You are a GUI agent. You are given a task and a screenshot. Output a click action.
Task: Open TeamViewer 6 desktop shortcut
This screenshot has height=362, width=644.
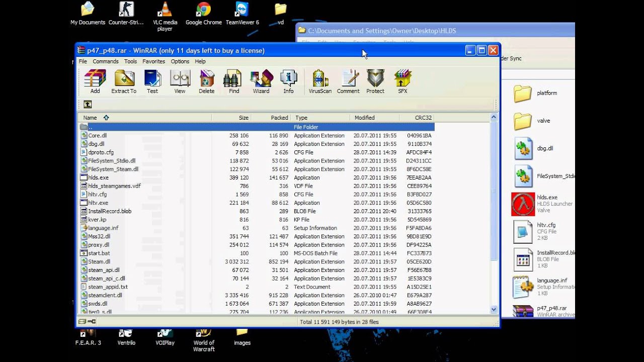[x=242, y=14]
